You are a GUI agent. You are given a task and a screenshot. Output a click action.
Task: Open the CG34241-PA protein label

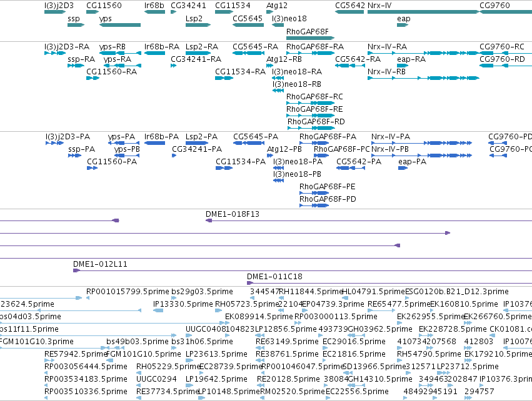point(197,149)
